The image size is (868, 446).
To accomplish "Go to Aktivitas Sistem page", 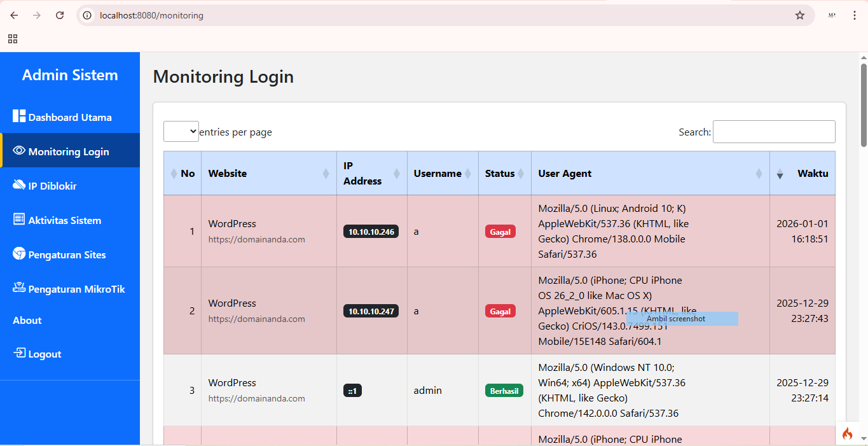I will click(x=70, y=220).
